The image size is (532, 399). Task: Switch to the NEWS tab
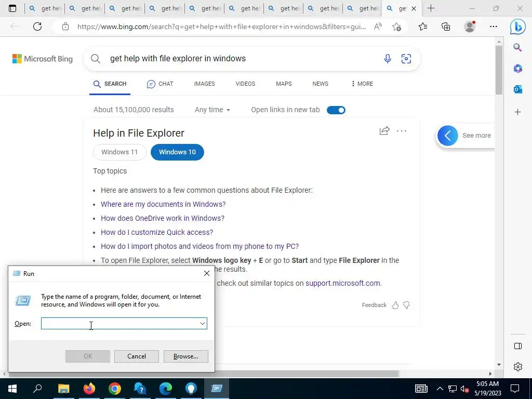pyautogui.click(x=320, y=84)
